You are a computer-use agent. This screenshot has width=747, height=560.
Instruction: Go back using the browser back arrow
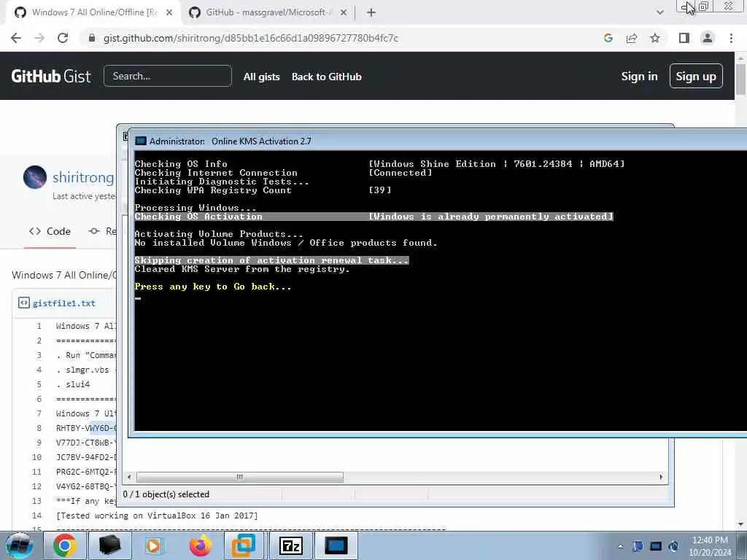(x=16, y=38)
